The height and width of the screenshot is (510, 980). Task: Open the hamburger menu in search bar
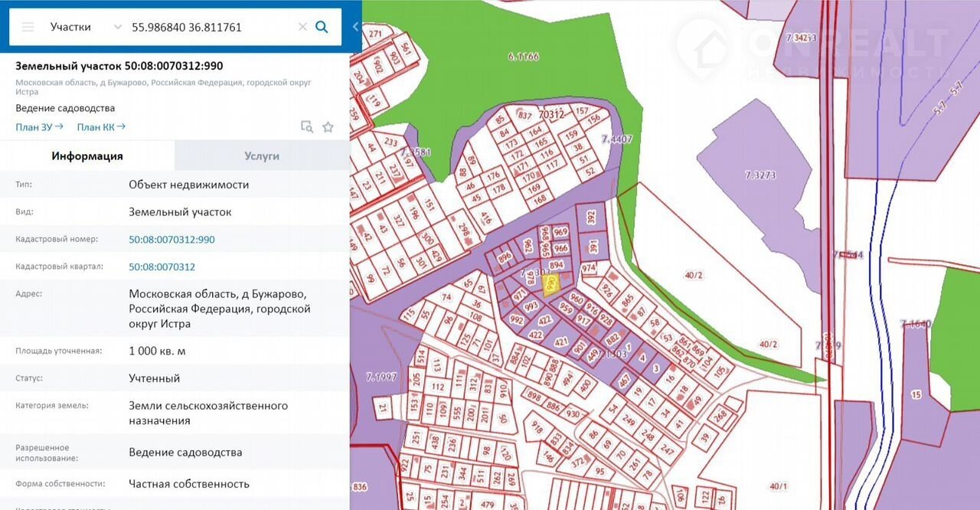coord(28,27)
